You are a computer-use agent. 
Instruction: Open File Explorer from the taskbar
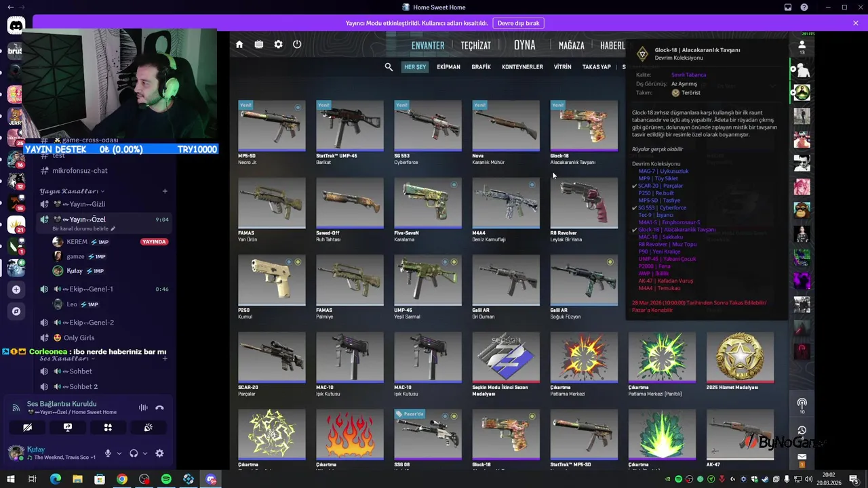point(77,479)
